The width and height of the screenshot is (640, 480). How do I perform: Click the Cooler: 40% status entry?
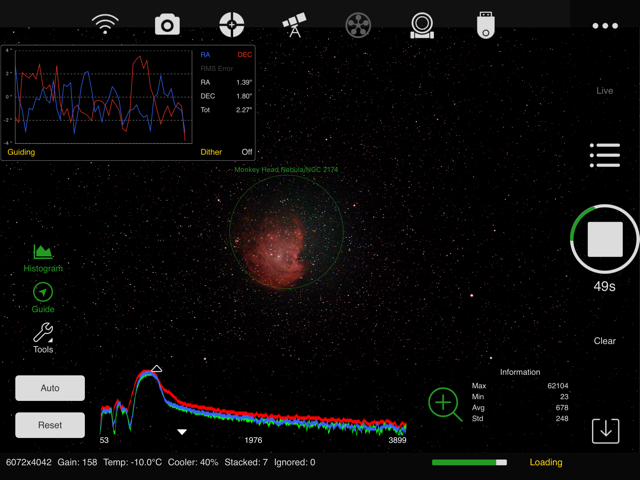tap(193, 462)
